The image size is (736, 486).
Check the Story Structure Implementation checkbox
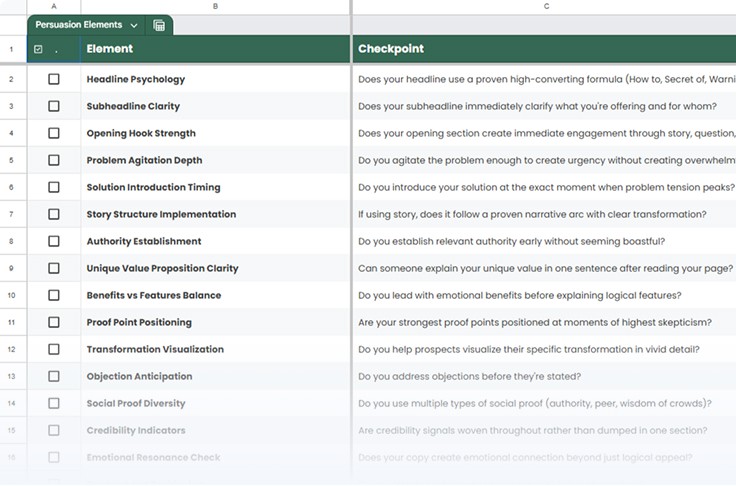tap(54, 214)
